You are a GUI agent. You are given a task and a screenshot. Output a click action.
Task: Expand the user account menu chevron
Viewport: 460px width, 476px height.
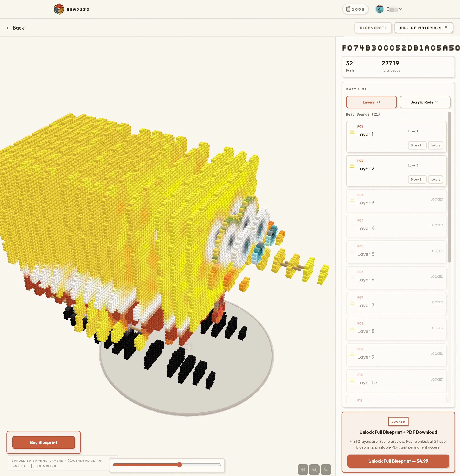401,9
